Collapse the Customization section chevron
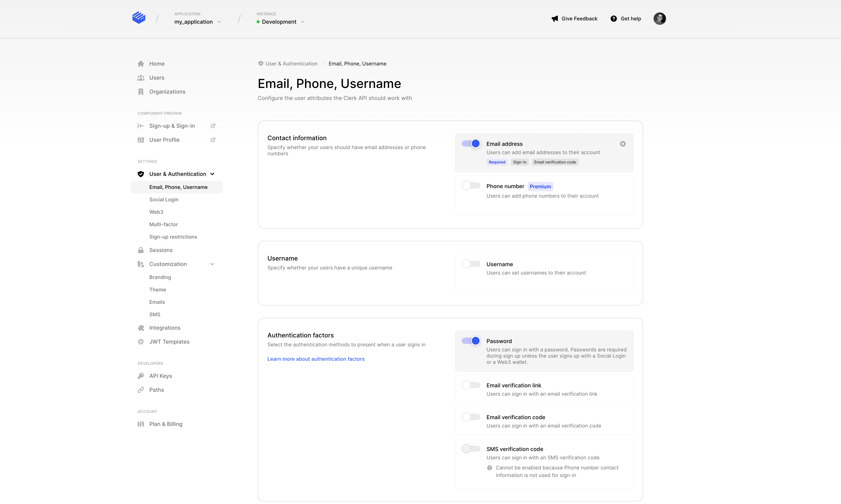This screenshot has height=504, width=841. (x=212, y=264)
